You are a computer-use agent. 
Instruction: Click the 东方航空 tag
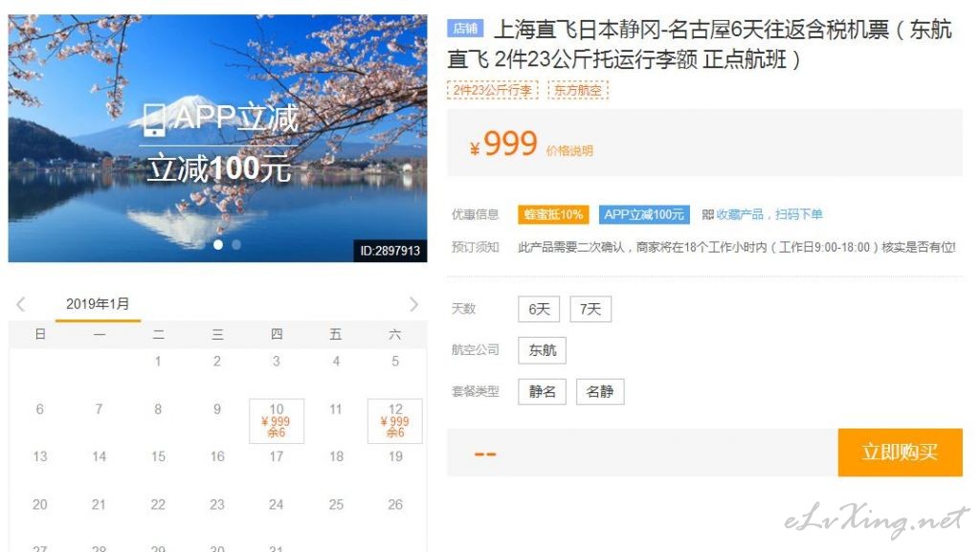pos(578,90)
